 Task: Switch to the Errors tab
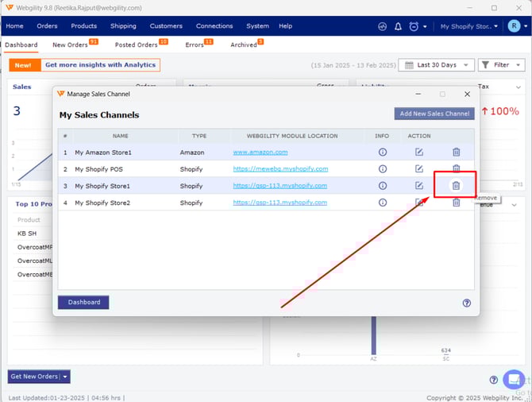pos(194,45)
